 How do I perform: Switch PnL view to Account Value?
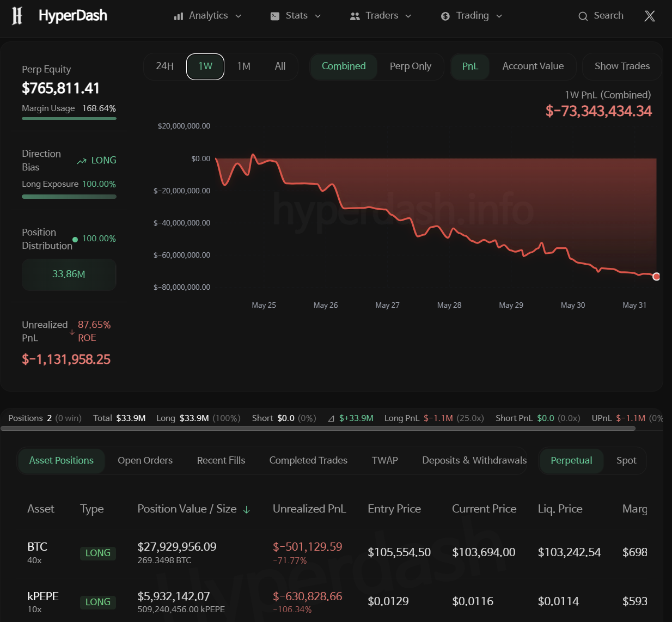533,66
